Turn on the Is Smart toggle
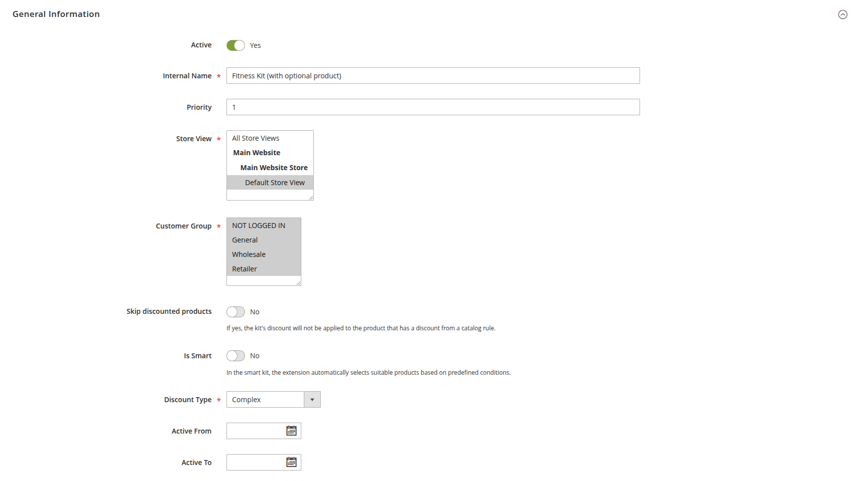The height and width of the screenshot is (481, 868). coord(235,356)
